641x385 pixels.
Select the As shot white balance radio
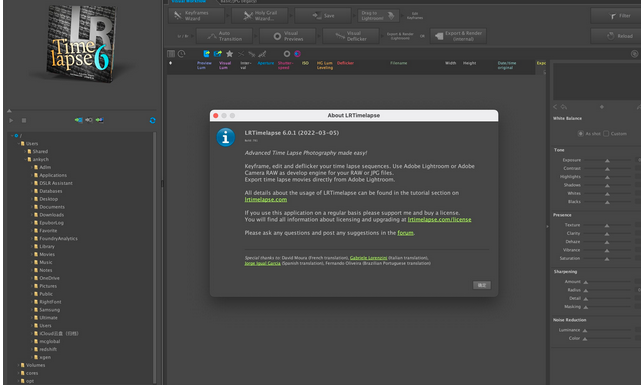[580, 133]
